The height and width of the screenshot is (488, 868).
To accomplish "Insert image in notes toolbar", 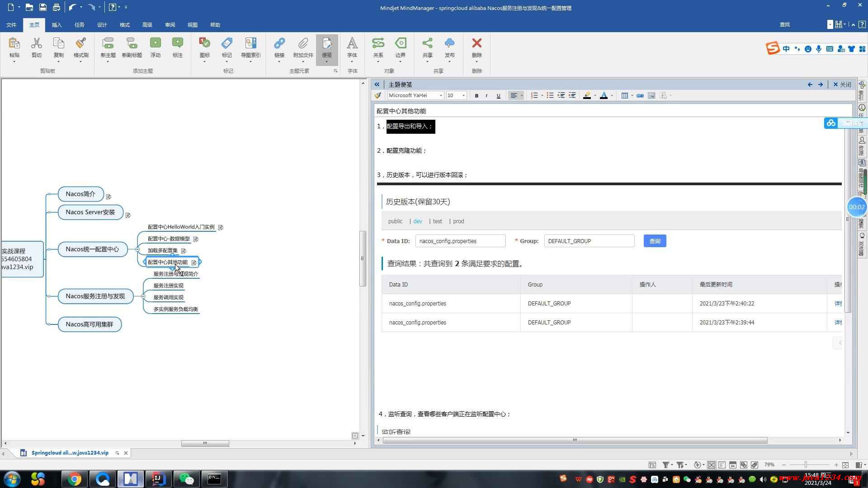I will coord(651,95).
